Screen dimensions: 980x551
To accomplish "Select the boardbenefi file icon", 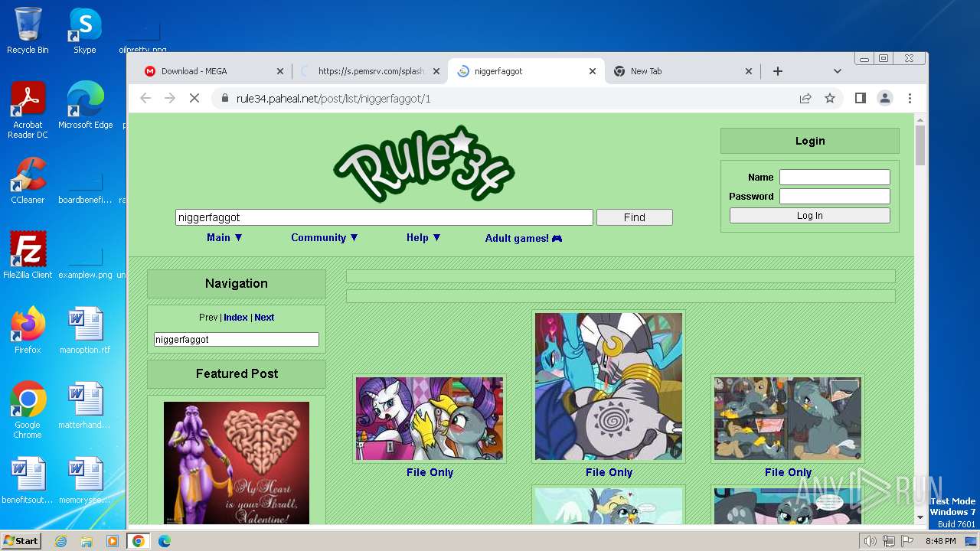I will [x=85, y=187].
